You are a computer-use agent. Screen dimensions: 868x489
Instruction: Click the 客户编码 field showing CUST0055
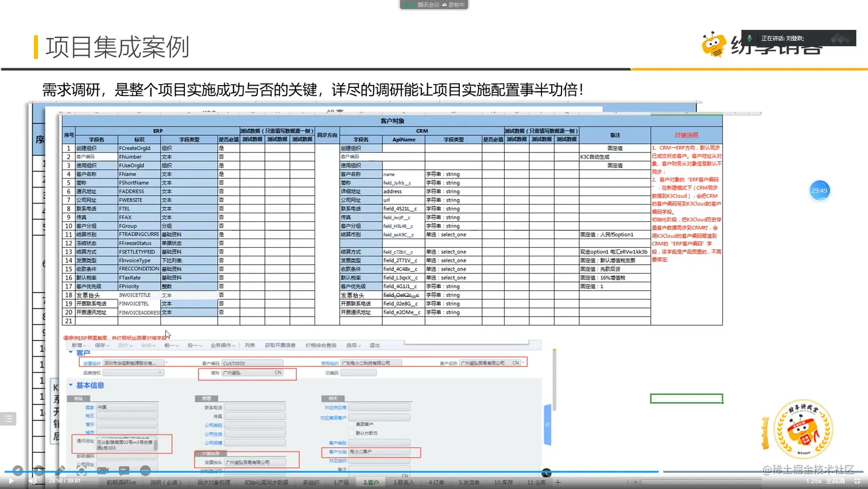(252, 363)
